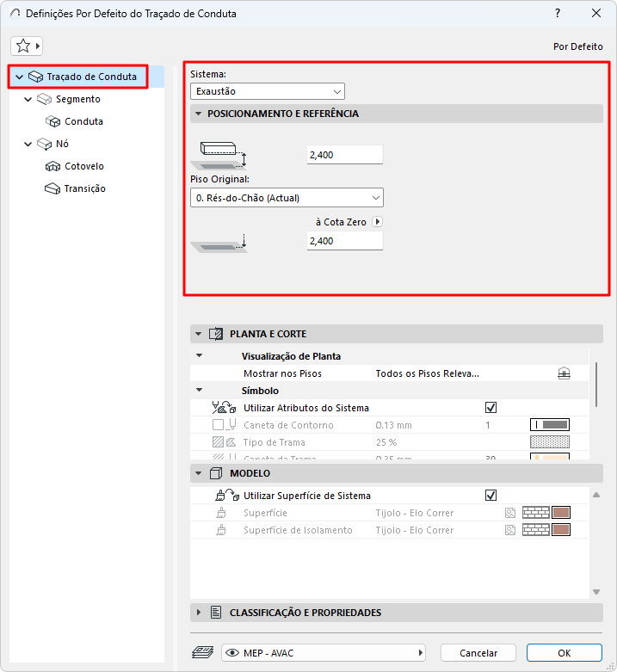The height and width of the screenshot is (672, 617).
Task: Expand Classificação e Propriedades panel
Action: 198,613
